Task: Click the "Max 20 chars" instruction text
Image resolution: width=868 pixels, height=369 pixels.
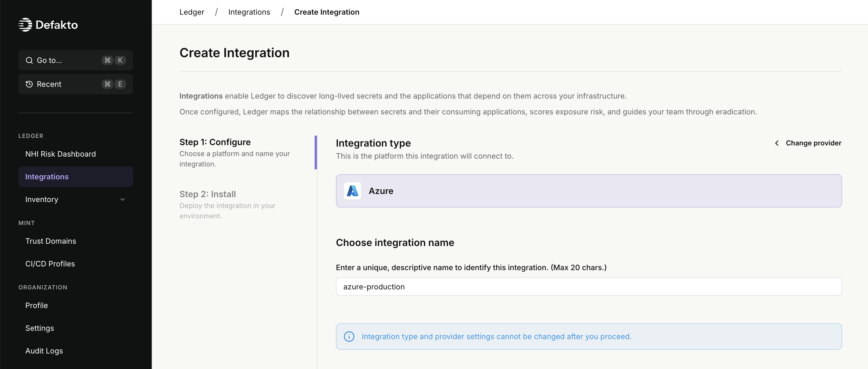Action: coord(471,268)
